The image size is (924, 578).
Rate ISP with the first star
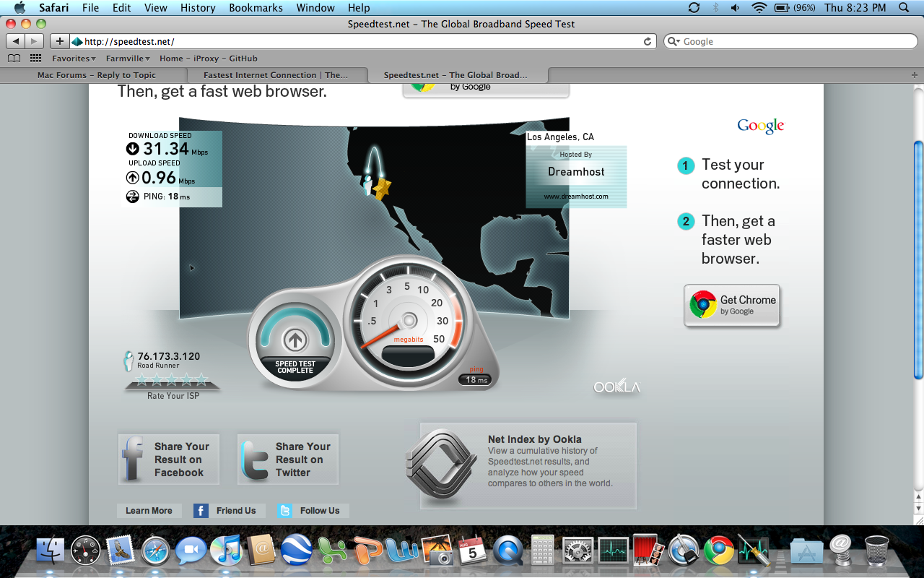click(x=142, y=379)
